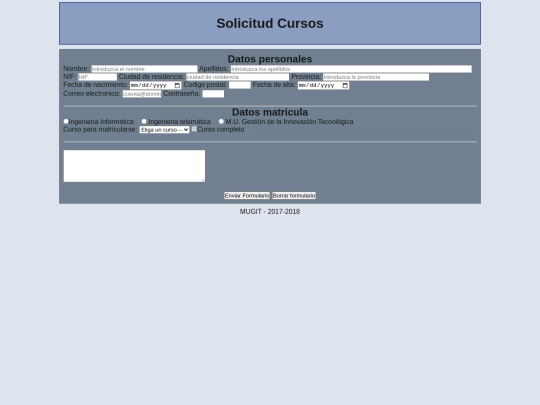Tick the Curso completo checkbox
The height and width of the screenshot is (405, 540).
pyautogui.click(x=194, y=129)
